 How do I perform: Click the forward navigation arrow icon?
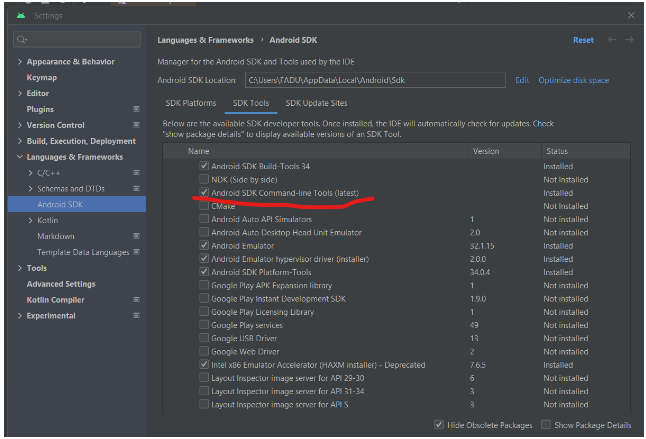[x=629, y=40]
